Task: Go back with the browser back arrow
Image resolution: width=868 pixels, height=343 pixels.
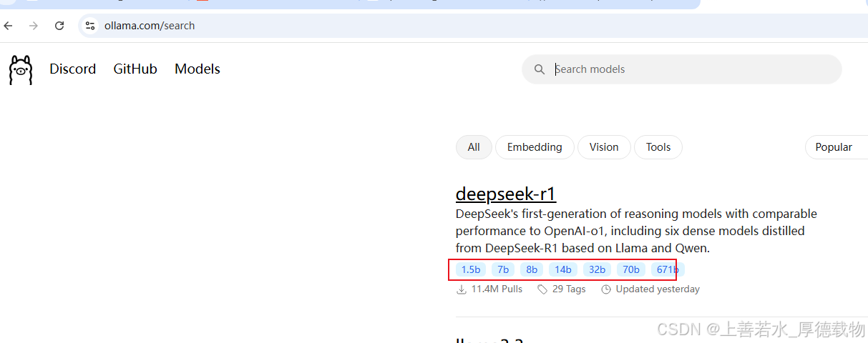Action: click(x=9, y=26)
